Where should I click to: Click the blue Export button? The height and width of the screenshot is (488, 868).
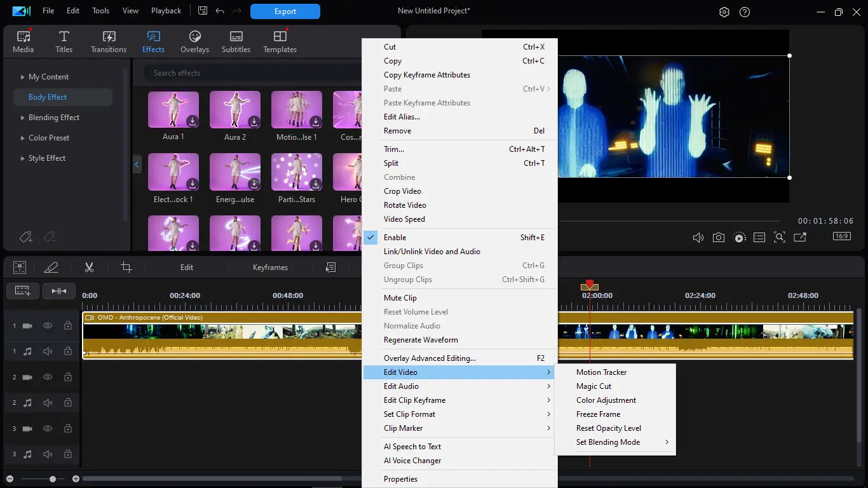tap(285, 11)
